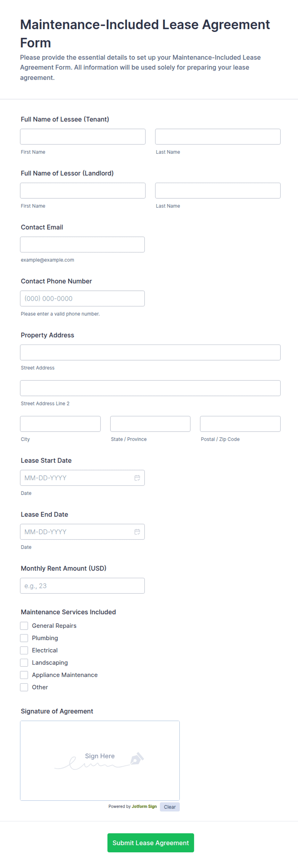The height and width of the screenshot is (868, 298).
Task: Check the General Repairs checkbox
Action: (24, 625)
